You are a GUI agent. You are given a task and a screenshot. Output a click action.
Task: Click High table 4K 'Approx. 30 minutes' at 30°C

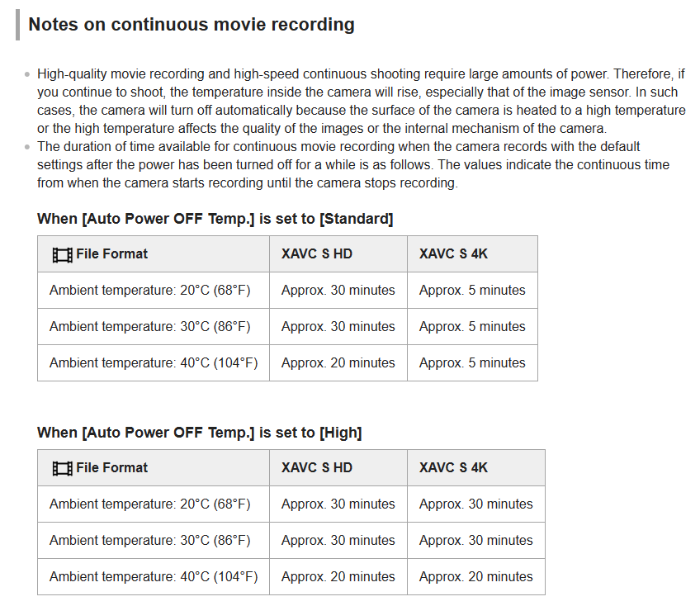click(476, 540)
